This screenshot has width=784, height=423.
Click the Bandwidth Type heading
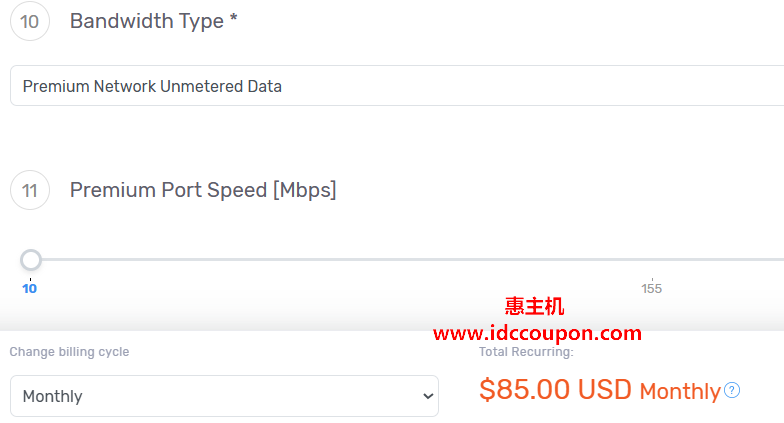tap(146, 21)
